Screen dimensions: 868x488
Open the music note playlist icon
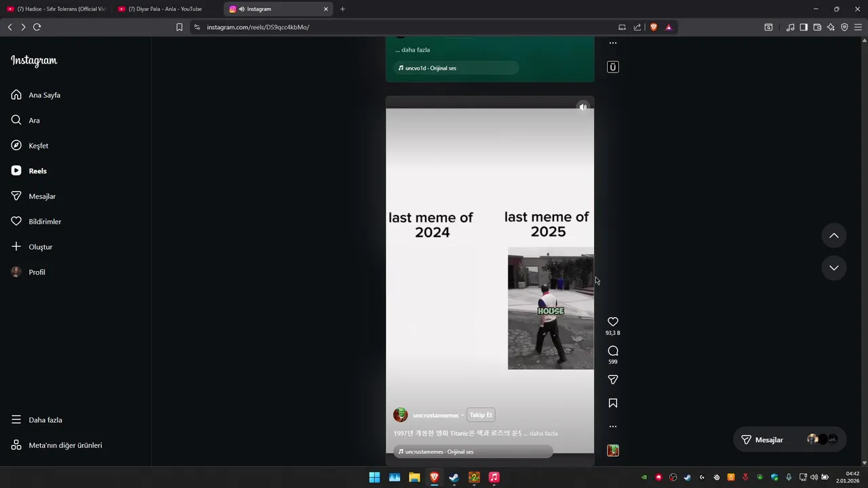pyautogui.click(x=790, y=27)
